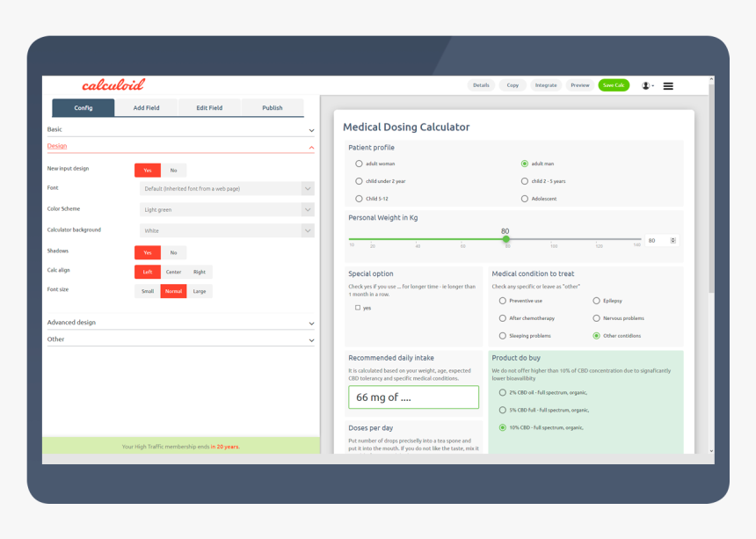Select the adult woman radio button
The width and height of the screenshot is (756, 539).
click(359, 164)
